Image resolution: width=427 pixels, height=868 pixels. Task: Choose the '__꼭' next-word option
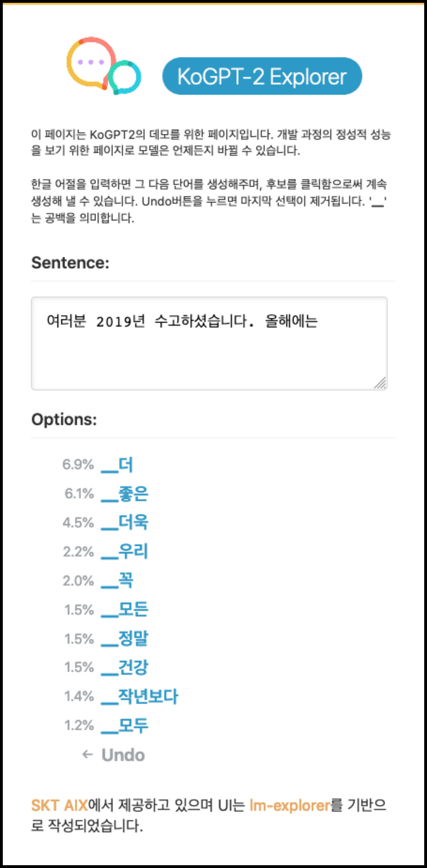click(x=117, y=581)
